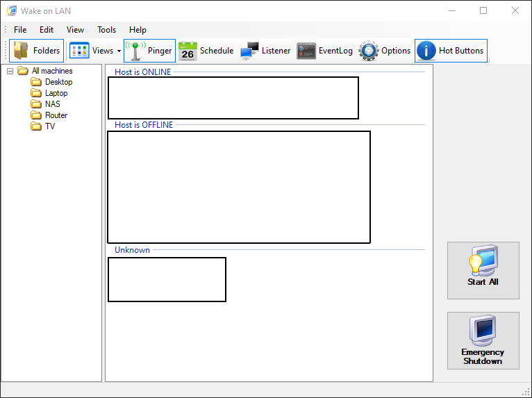
Task: Click the Laptop folder icon
Action: point(36,93)
